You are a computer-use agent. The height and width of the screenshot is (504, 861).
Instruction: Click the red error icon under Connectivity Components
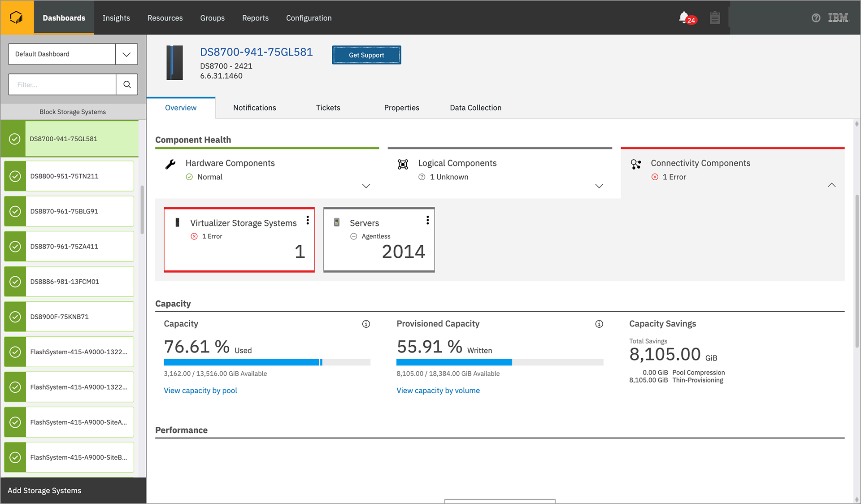click(655, 177)
